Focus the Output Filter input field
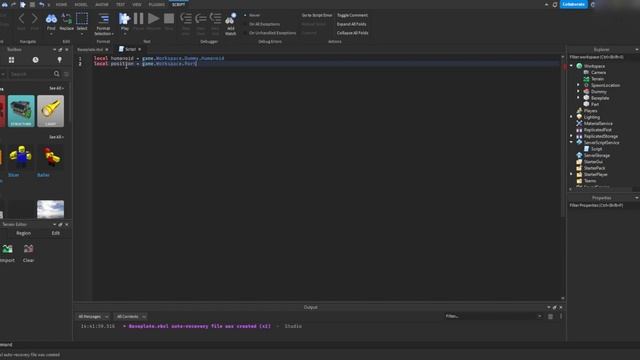 493,316
